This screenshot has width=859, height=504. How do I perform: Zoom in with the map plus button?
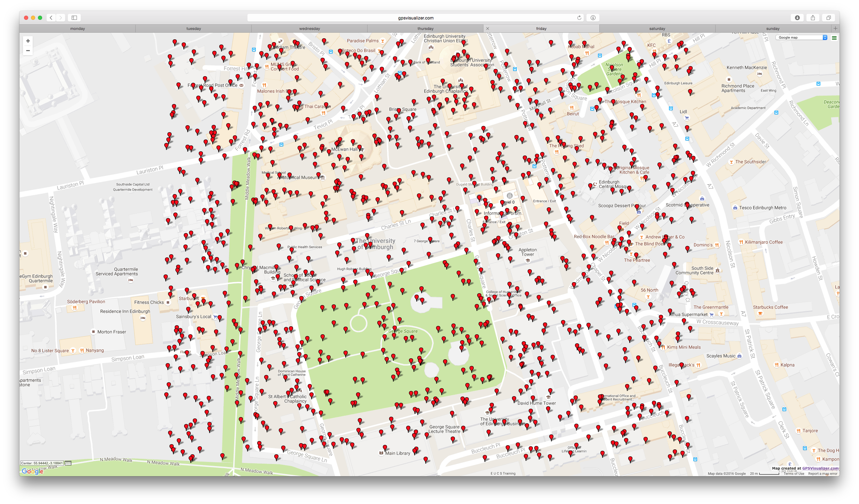pyautogui.click(x=28, y=41)
